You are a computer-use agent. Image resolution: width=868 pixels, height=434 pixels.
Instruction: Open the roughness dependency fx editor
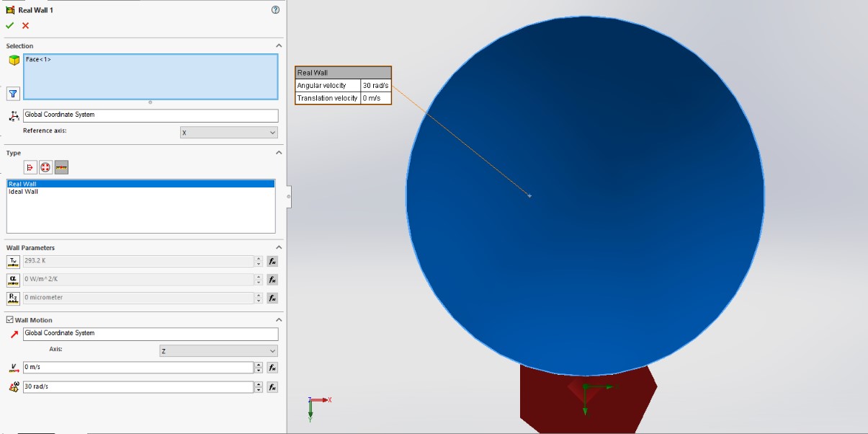tap(272, 298)
